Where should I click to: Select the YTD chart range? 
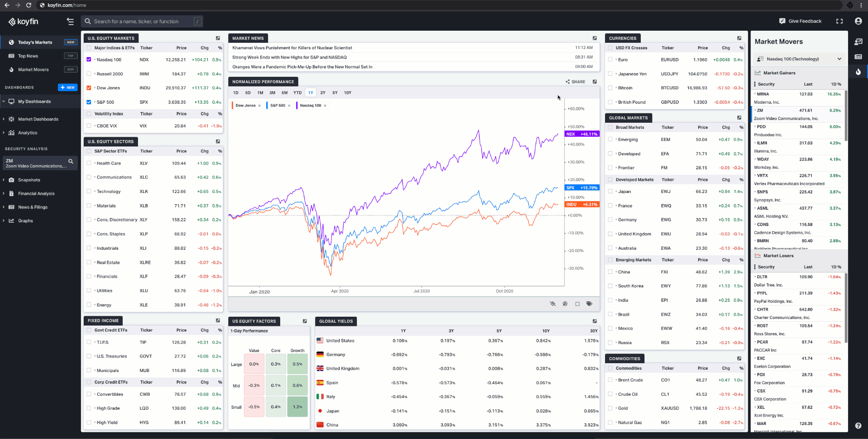pos(297,93)
